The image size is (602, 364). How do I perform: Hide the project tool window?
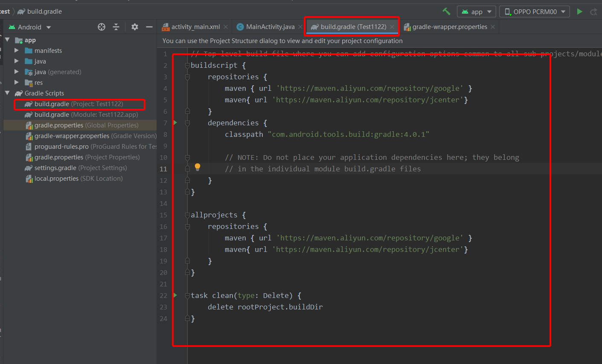coord(149,27)
